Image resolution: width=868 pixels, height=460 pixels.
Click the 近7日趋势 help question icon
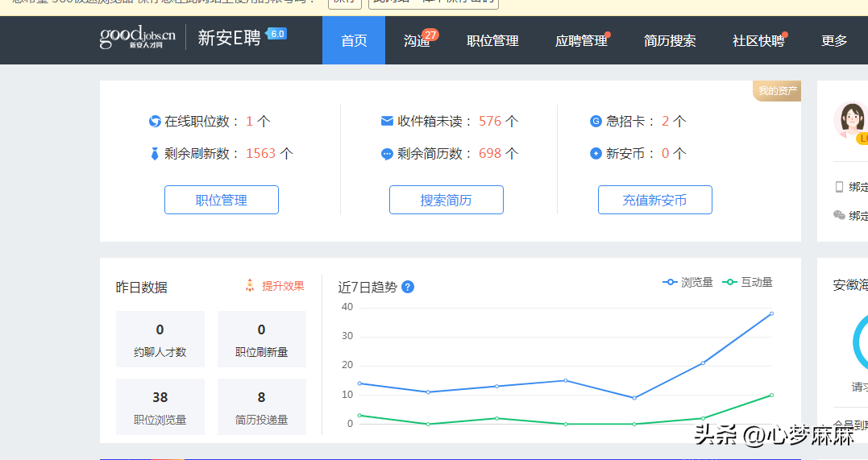coord(408,287)
